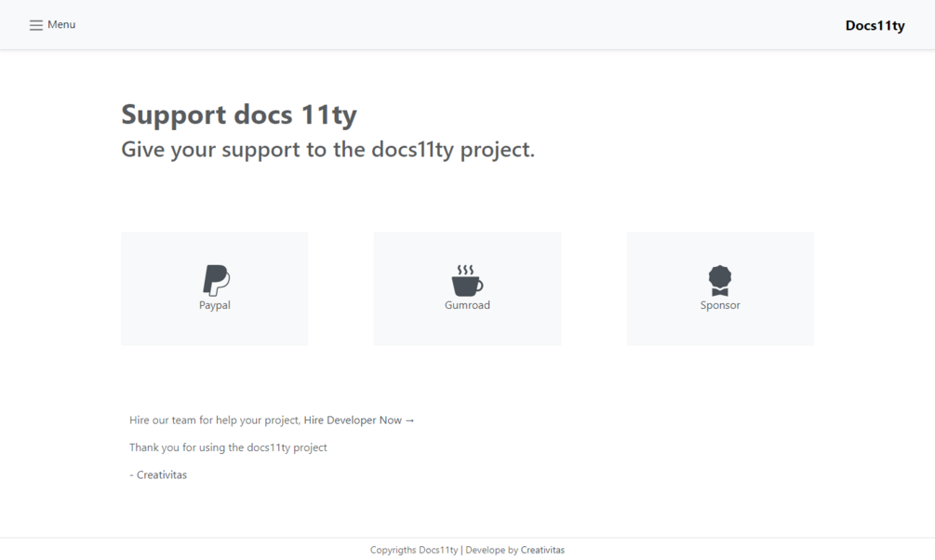The width and height of the screenshot is (935, 560).
Task: Click the arrow after Hire Developer Now
Action: [x=409, y=420]
